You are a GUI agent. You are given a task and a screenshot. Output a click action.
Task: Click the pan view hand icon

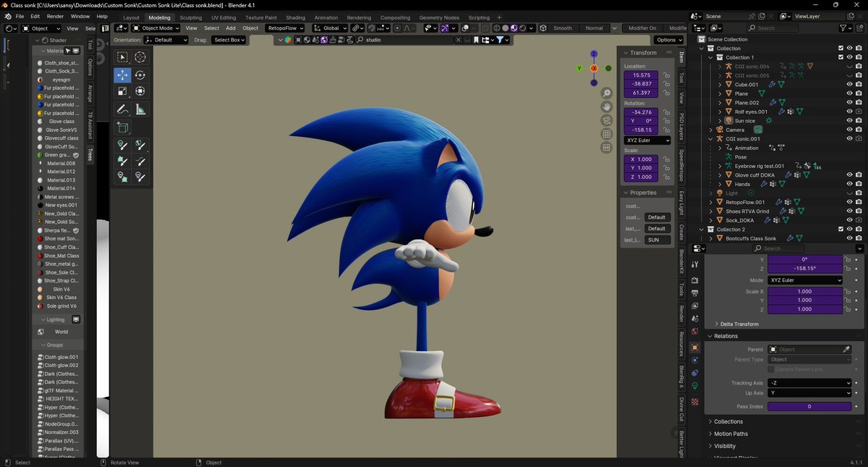(x=606, y=107)
